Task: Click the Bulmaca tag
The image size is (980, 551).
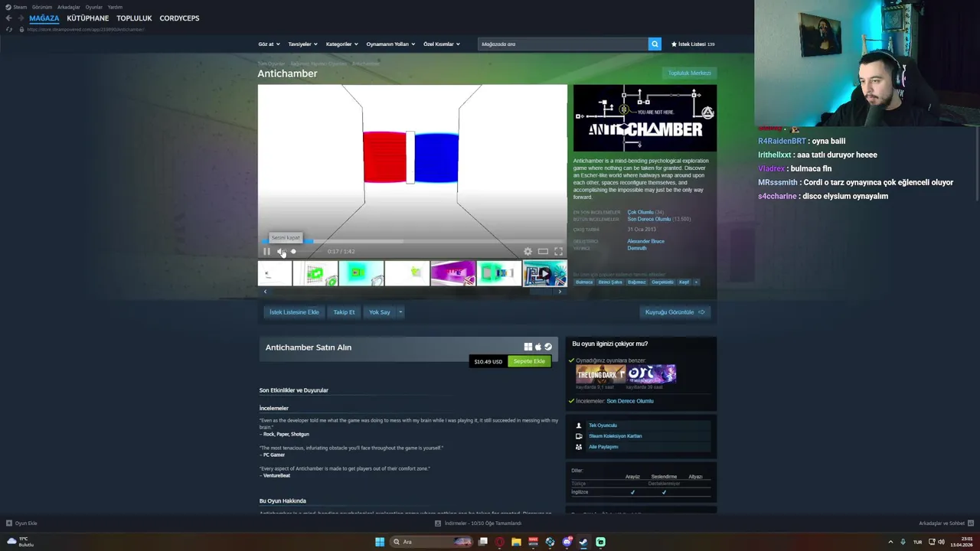Action: (584, 282)
